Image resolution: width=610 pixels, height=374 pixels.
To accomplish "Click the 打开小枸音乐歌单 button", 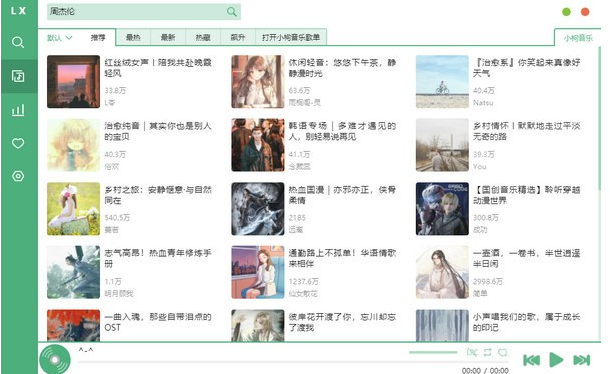I will click(x=291, y=38).
